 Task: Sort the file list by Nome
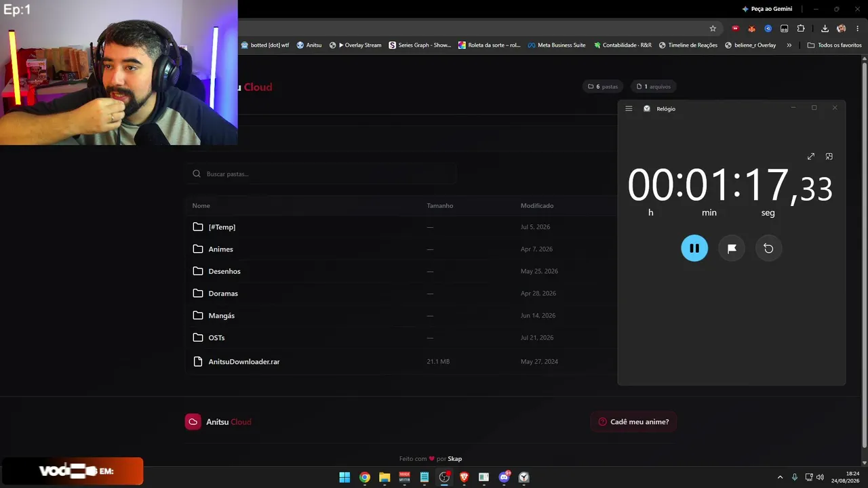click(201, 205)
